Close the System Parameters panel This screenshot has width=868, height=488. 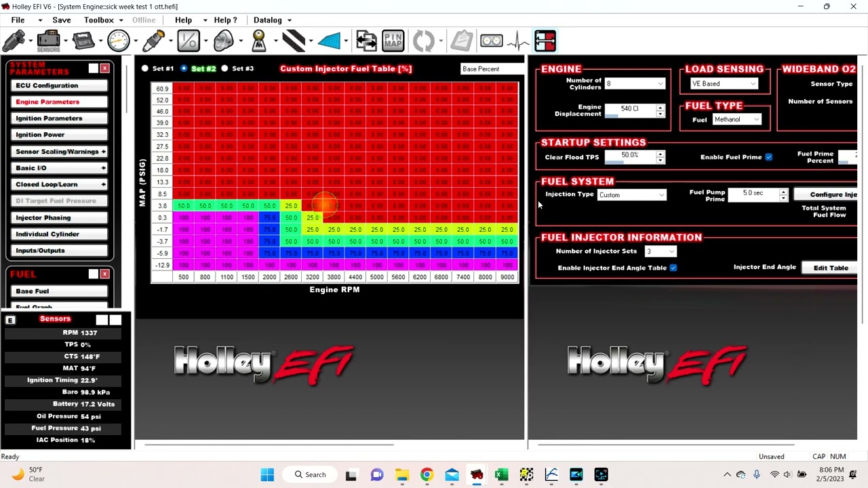pyautogui.click(x=105, y=68)
